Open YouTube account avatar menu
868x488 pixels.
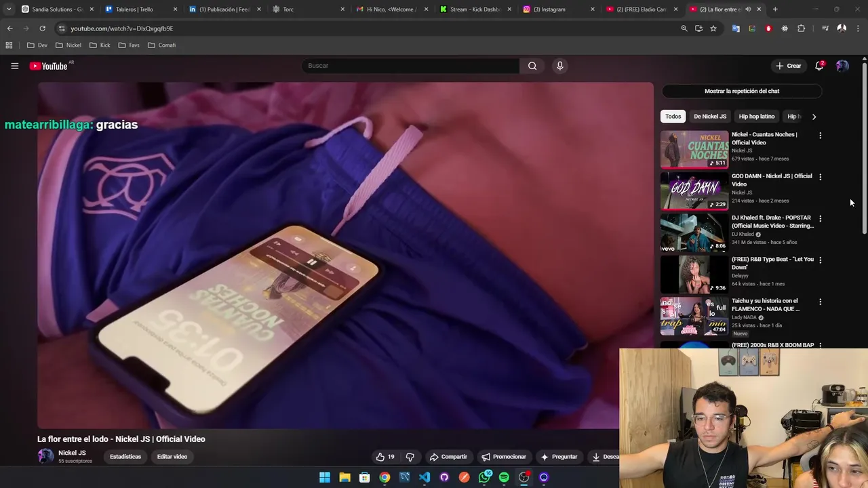point(842,66)
